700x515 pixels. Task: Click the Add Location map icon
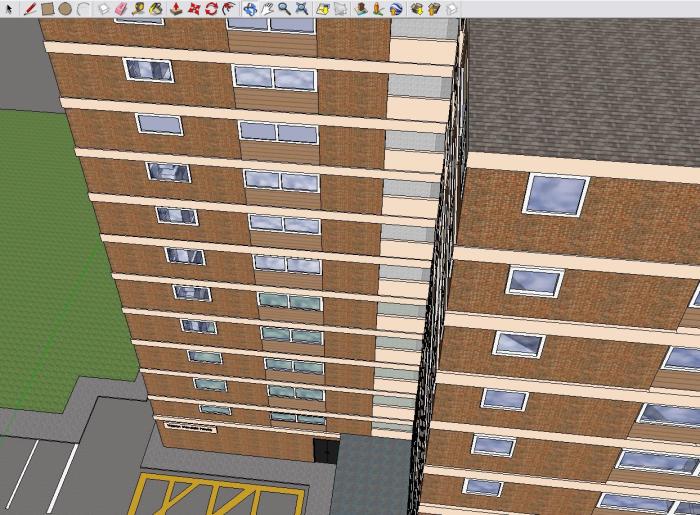coord(323,8)
